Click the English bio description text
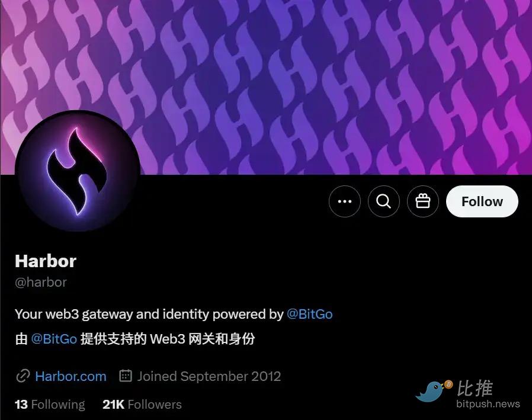 click(x=174, y=314)
